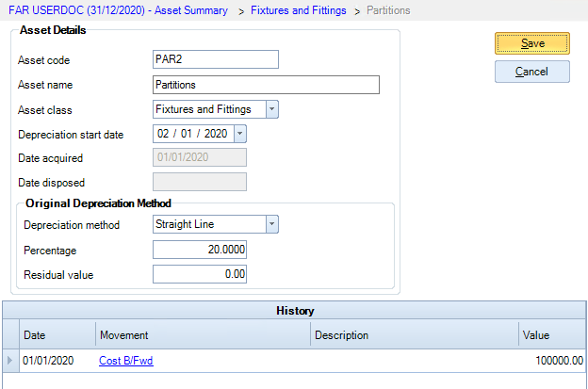The width and height of the screenshot is (588, 389).
Task: Click the Asset code label
Action: [x=44, y=60]
